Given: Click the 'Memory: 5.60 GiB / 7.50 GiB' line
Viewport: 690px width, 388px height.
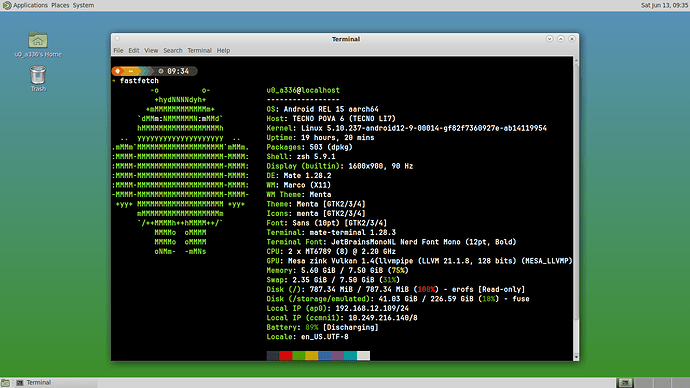Looking at the screenshot, I should [338, 271].
